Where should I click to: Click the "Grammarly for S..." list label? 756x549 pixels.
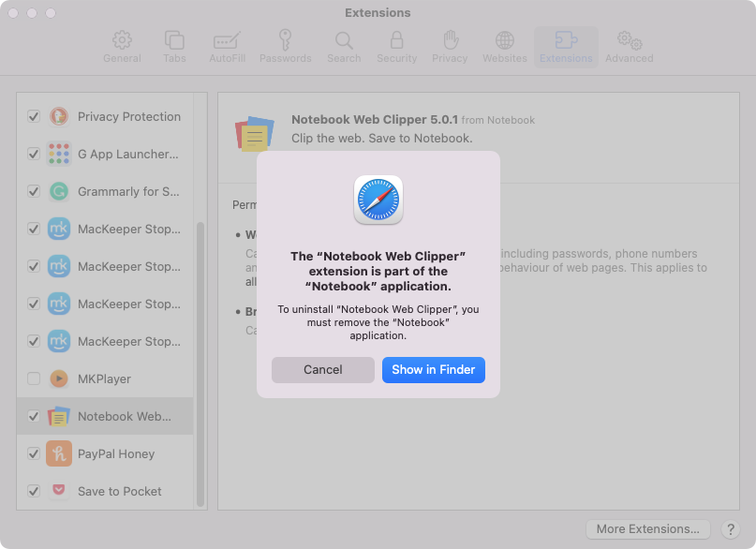128,192
